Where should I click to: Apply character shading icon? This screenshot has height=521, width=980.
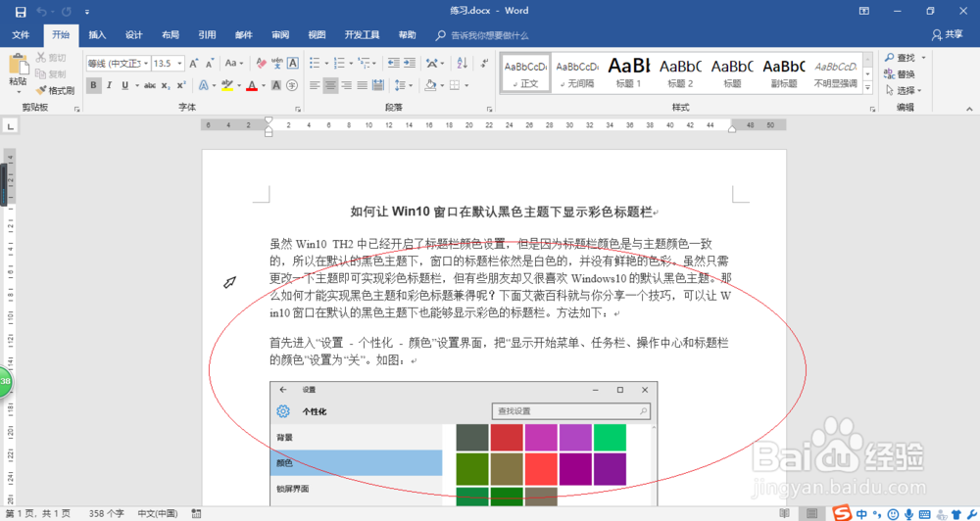click(276, 85)
